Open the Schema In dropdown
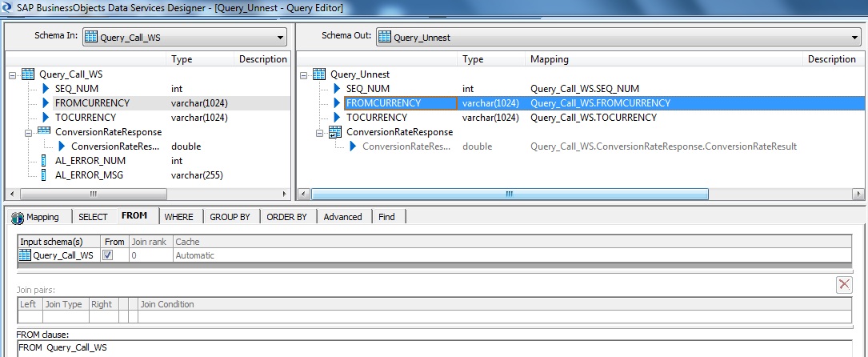The image size is (868, 357). tap(279, 38)
